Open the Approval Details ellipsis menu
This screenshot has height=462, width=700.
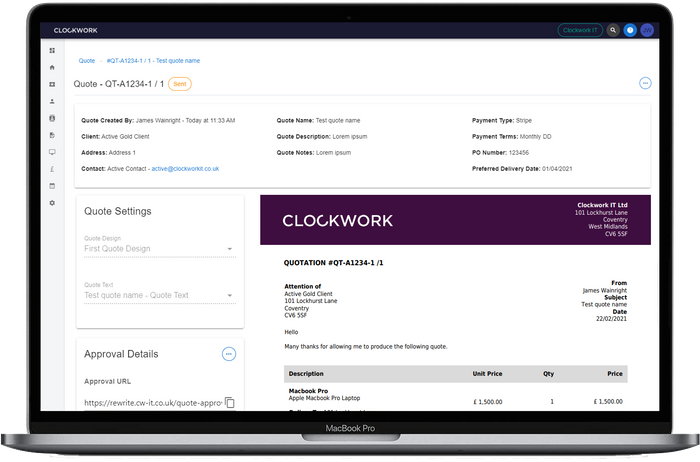point(229,354)
